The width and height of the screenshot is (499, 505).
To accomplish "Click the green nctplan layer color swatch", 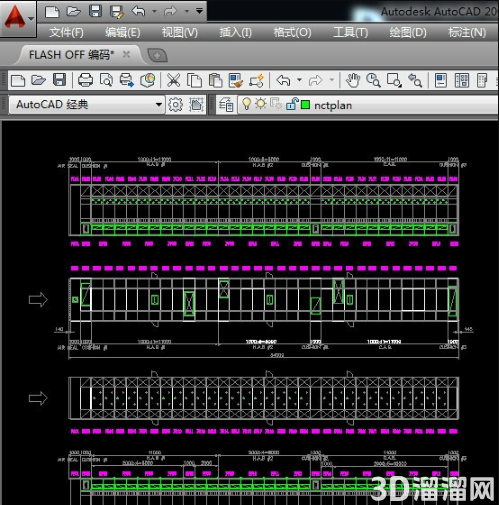I will [305, 105].
